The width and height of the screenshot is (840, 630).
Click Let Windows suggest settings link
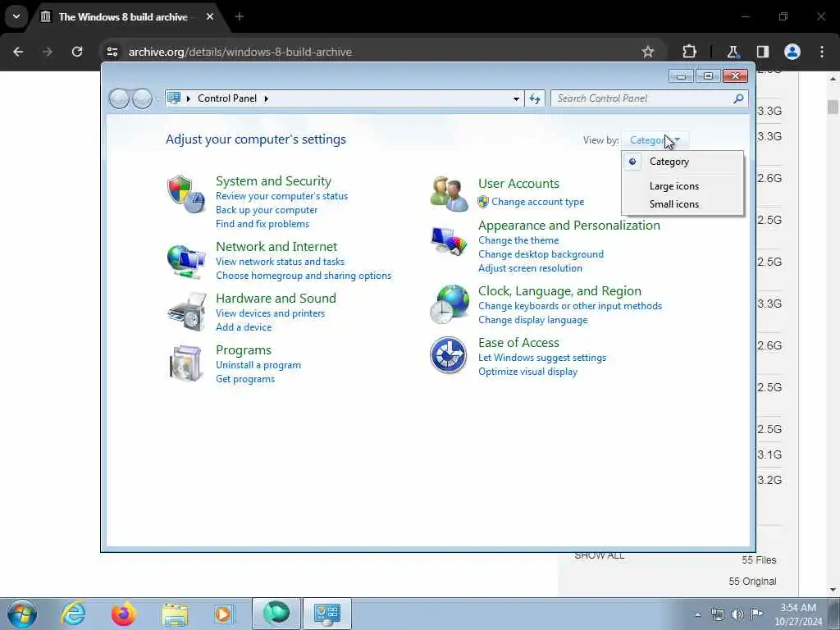(x=542, y=358)
